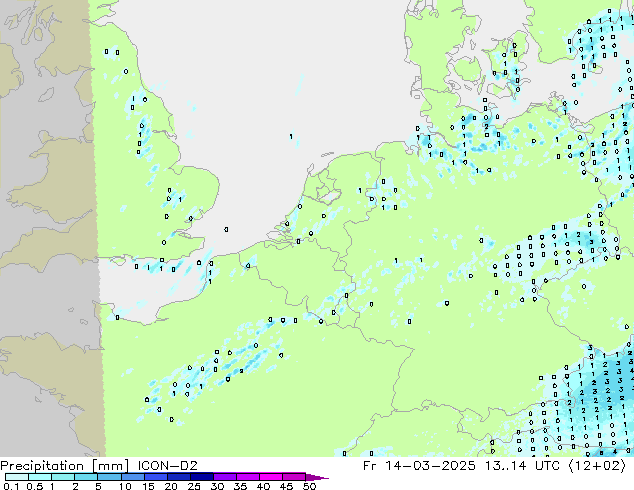Click the '10' legend scale label
Image resolution: width=634 pixels, height=490 pixels.
coord(125,486)
